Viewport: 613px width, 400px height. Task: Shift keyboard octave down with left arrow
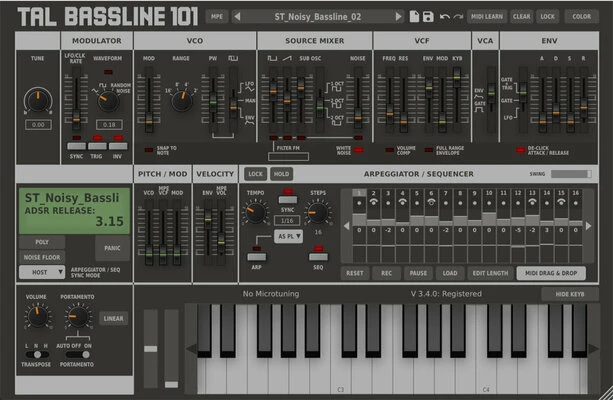(191, 349)
